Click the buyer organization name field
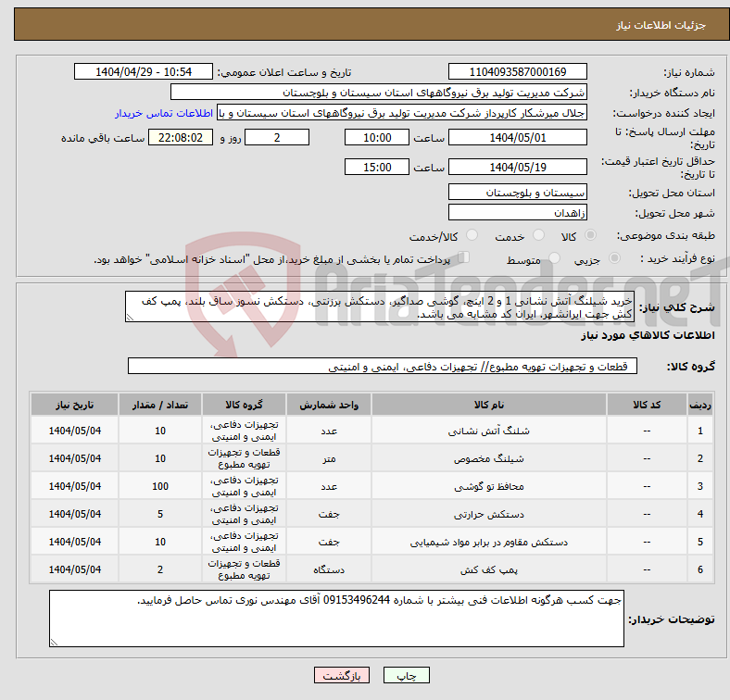 pos(379,93)
